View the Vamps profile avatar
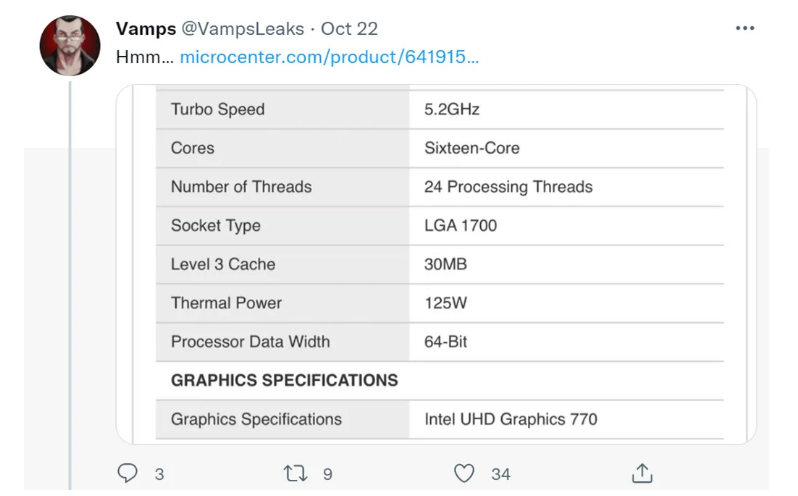The width and height of the screenshot is (798, 496). [x=70, y=45]
